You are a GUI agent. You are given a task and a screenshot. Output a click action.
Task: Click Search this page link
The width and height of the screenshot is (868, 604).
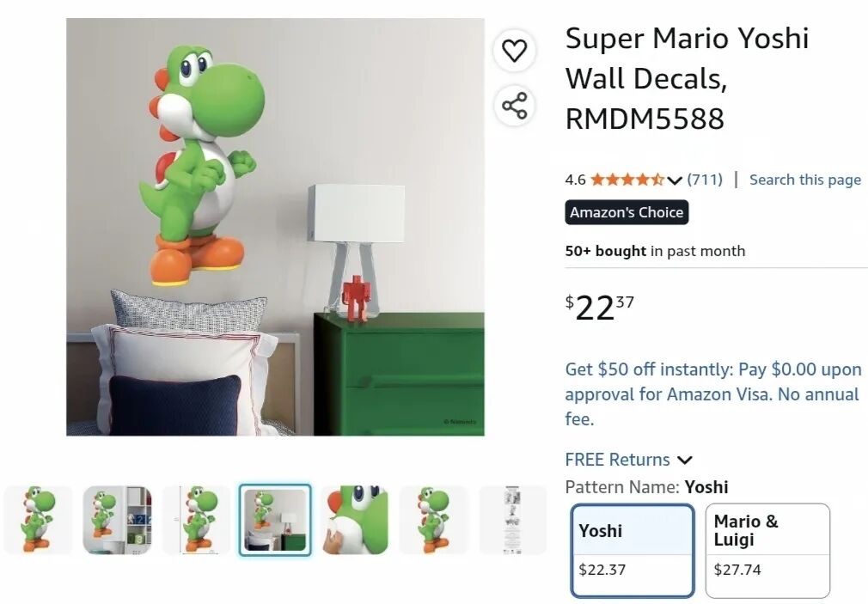[805, 180]
